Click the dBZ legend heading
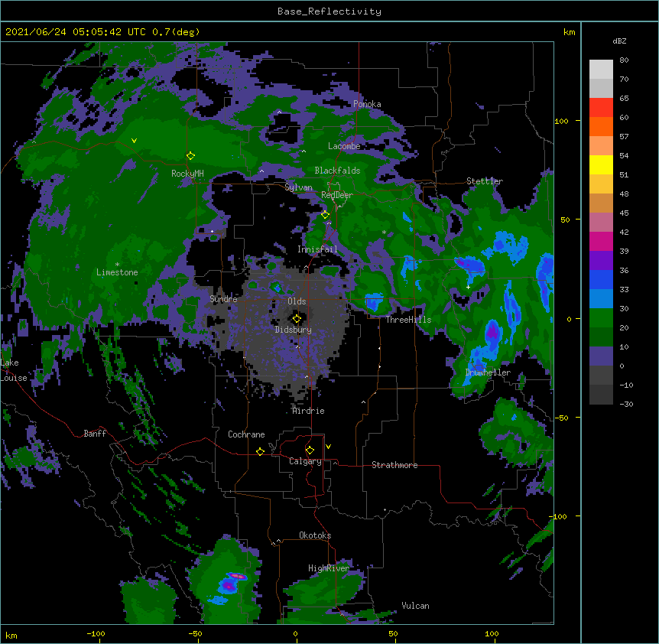 [619, 41]
